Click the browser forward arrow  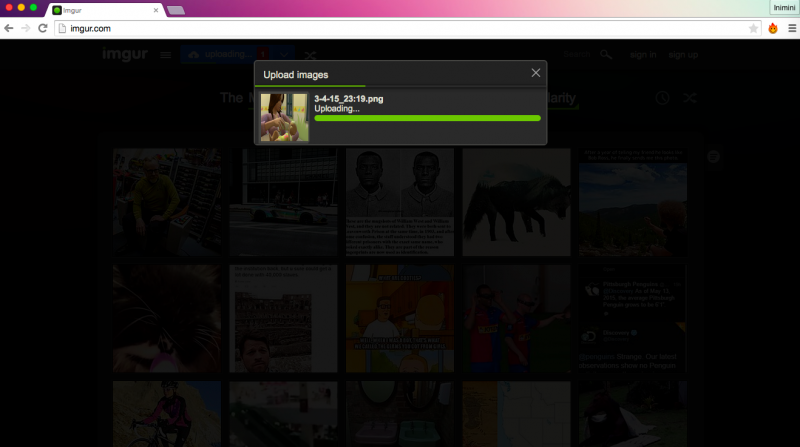26,29
